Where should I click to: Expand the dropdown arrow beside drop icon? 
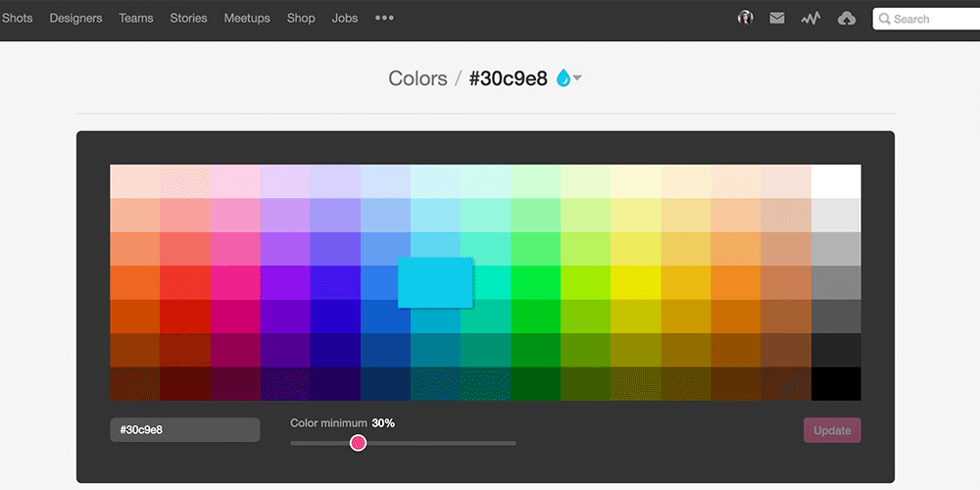577,78
